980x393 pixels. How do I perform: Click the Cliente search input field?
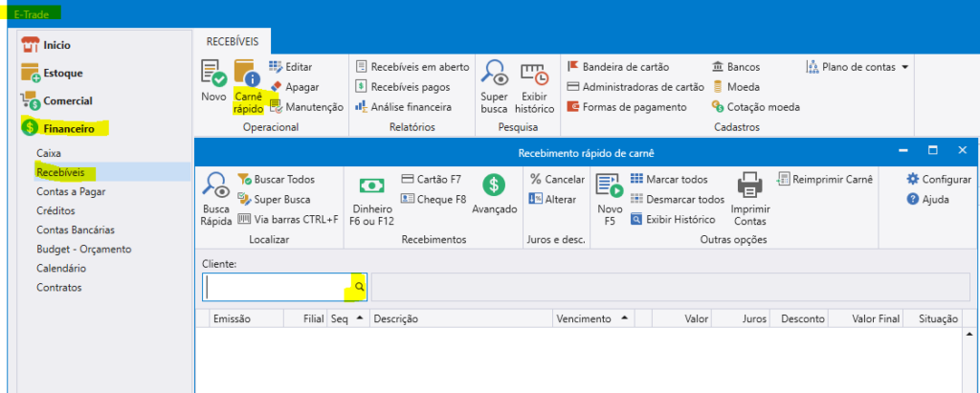click(x=276, y=286)
